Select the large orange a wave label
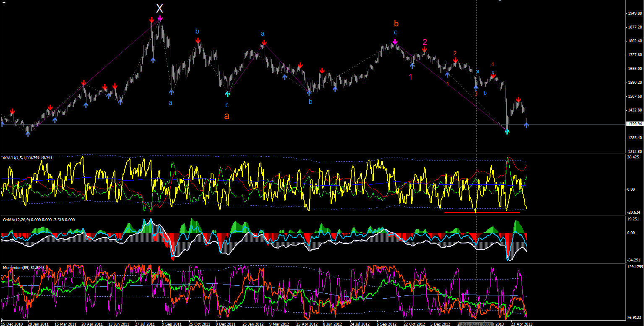Image resolution: width=644 pixels, height=326 pixels. (227, 116)
